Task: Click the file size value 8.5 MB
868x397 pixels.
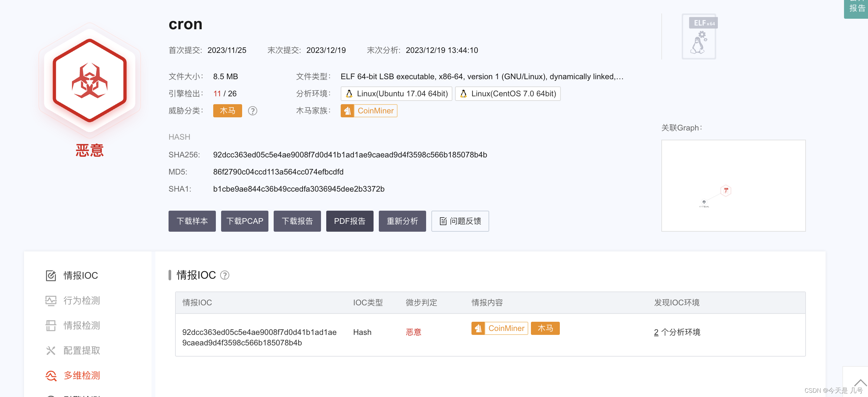Action: [225, 77]
